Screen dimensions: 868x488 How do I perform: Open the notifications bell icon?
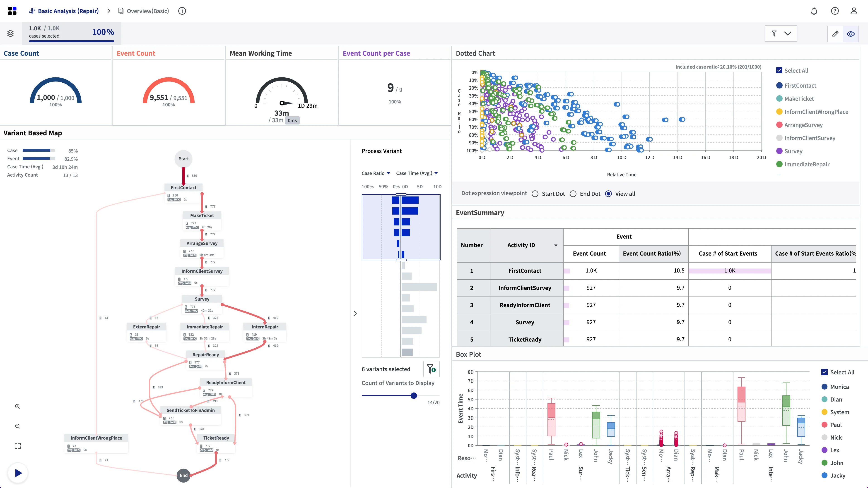(x=814, y=11)
